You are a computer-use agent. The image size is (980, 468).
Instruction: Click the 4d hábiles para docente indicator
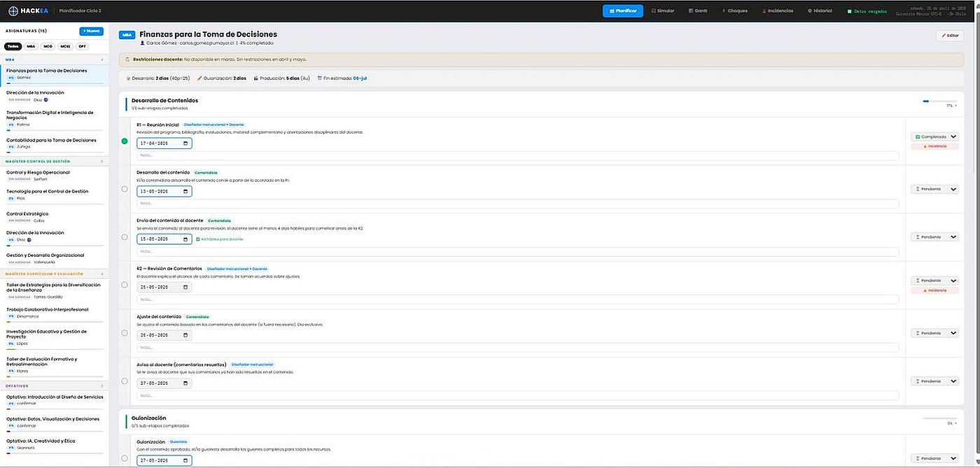(x=220, y=239)
